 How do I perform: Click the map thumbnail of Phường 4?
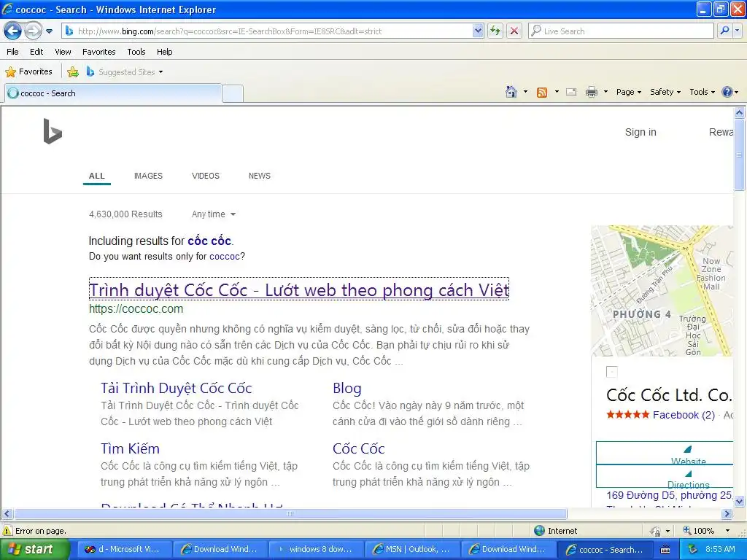click(x=662, y=291)
